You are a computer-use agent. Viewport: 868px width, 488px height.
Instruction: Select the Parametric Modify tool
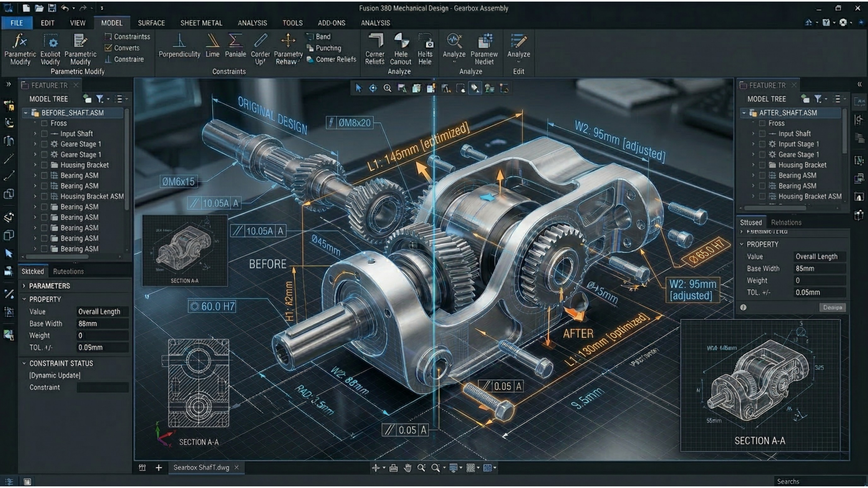tap(20, 49)
